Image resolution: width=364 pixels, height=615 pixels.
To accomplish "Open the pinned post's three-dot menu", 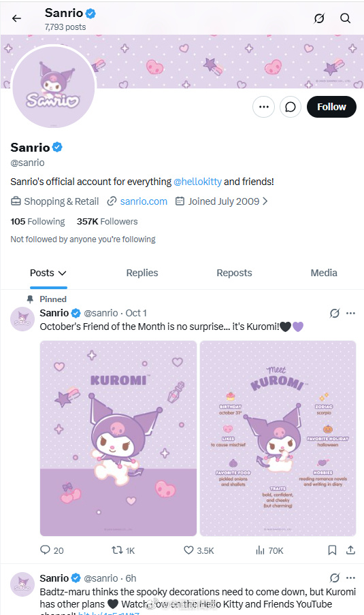I will tap(350, 313).
